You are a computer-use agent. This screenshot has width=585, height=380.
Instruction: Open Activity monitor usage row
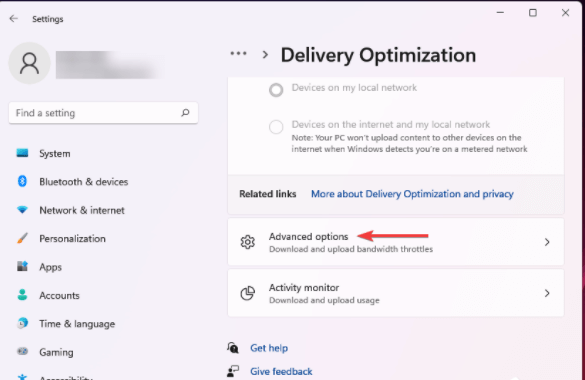click(396, 293)
